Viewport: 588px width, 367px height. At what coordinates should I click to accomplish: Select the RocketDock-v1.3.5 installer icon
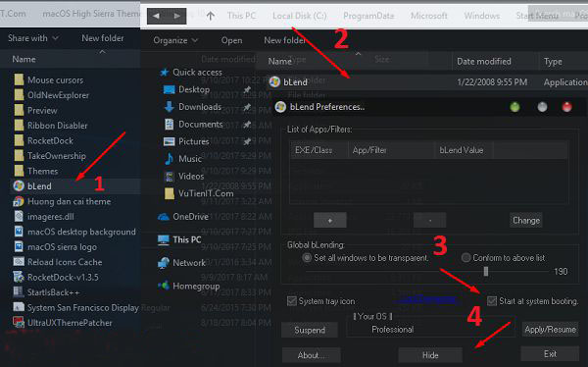[x=19, y=277]
